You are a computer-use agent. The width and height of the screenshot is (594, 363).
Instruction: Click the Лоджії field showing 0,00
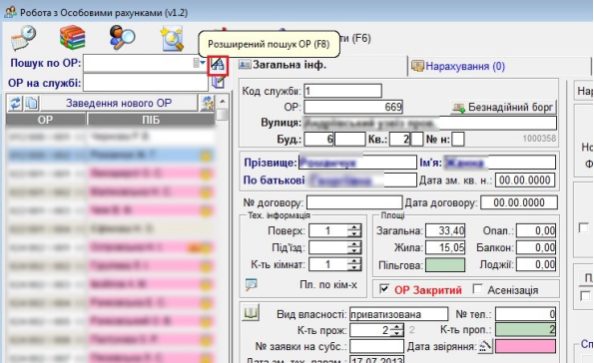536,264
